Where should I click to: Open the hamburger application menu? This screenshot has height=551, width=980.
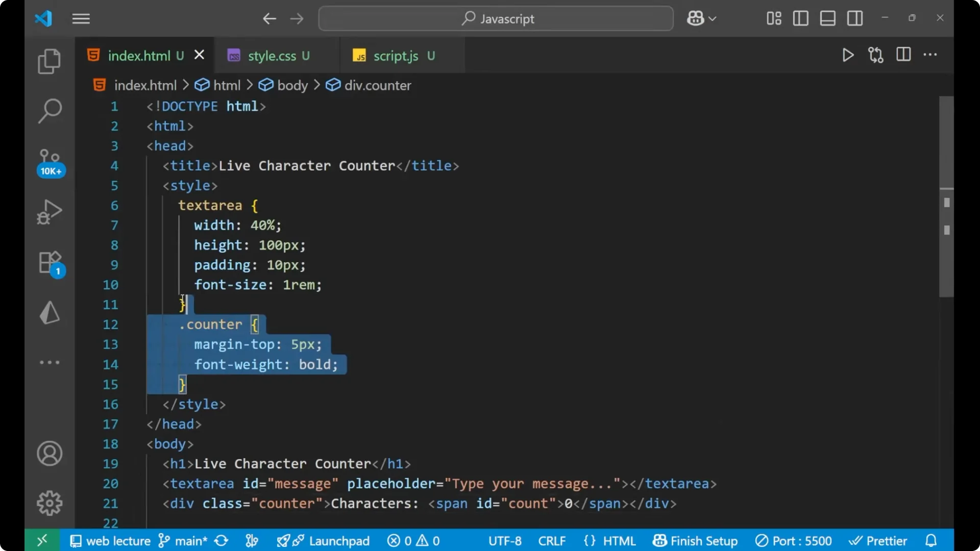click(x=81, y=19)
